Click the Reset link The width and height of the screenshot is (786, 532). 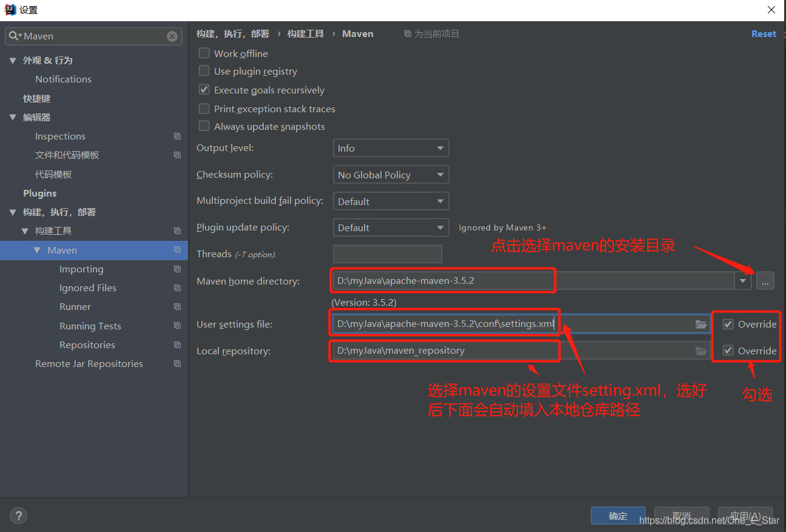(x=764, y=34)
